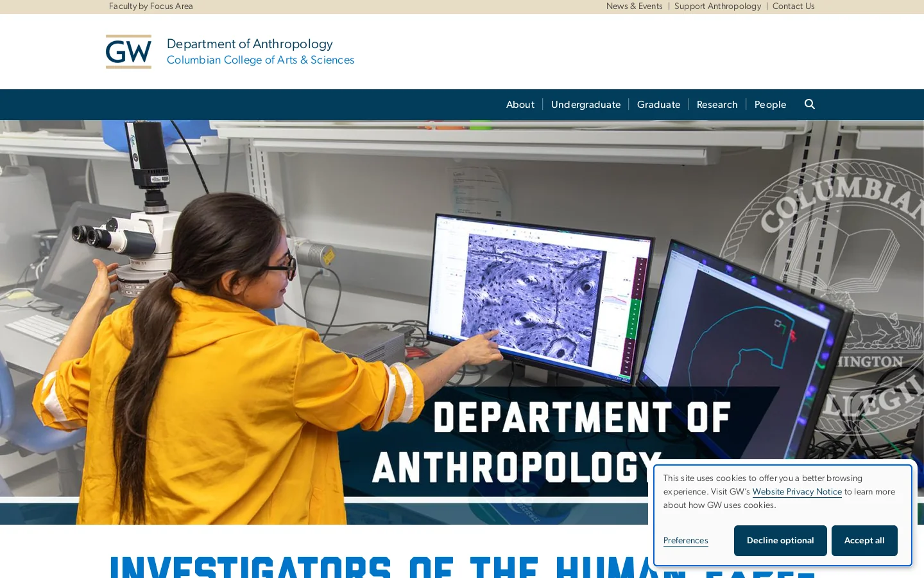Open the People menu
The image size is (924, 578).
[770, 104]
